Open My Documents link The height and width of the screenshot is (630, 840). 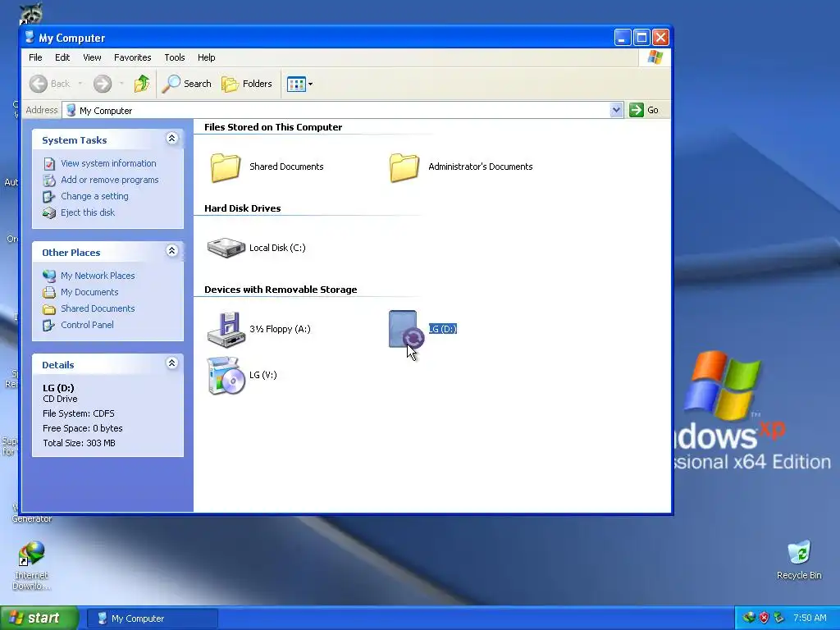coord(89,292)
